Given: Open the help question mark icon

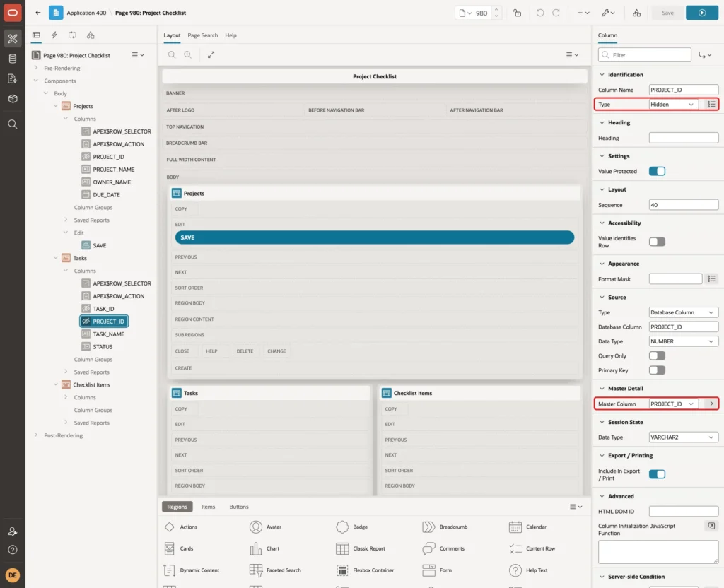Looking at the screenshot, I should tap(13, 550).
